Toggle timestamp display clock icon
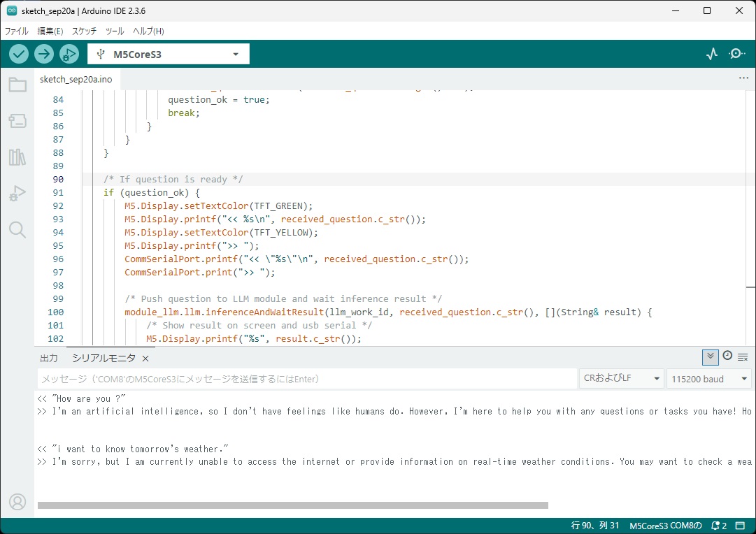 coord(727,356)
